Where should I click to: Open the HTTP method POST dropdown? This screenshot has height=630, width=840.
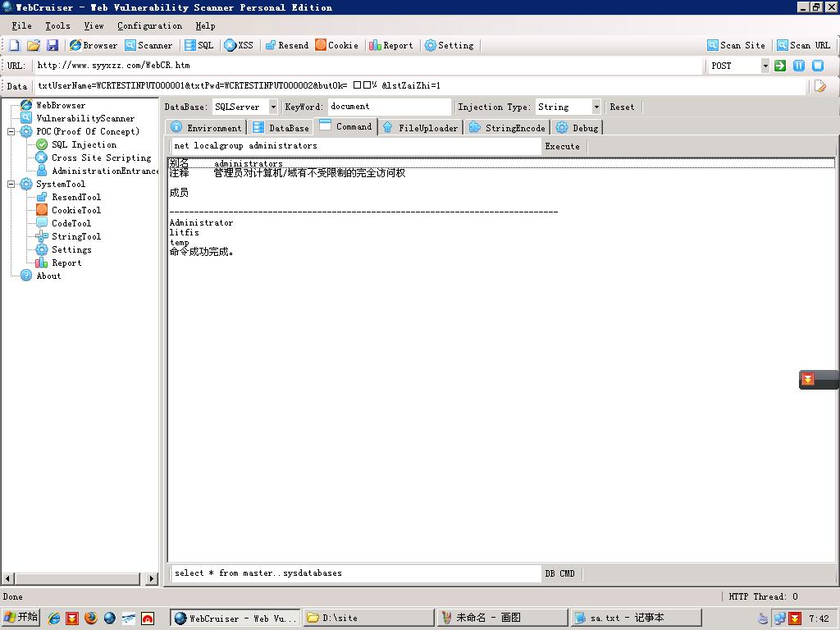coord(765,66)
